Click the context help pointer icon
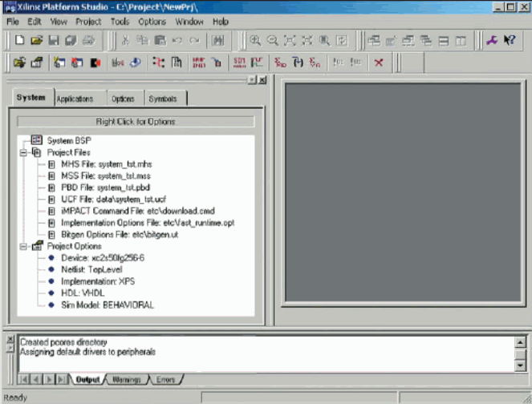The width and height of the screenshot is (532, 404). click(509, 40)
